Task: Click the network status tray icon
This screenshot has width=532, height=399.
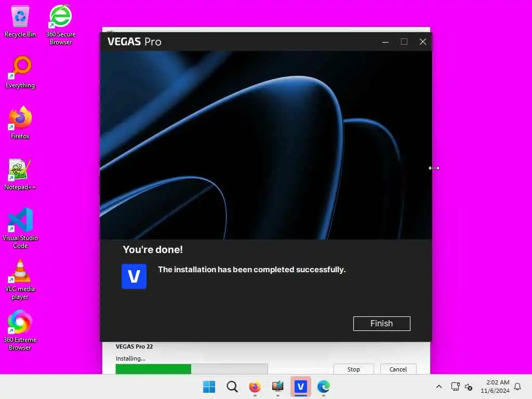Action: (455, 387)
